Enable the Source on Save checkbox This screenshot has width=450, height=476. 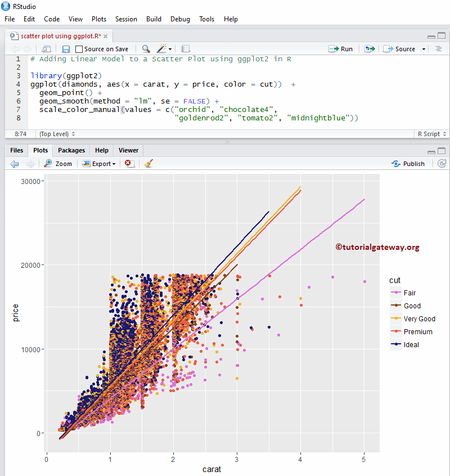[78, 48]
